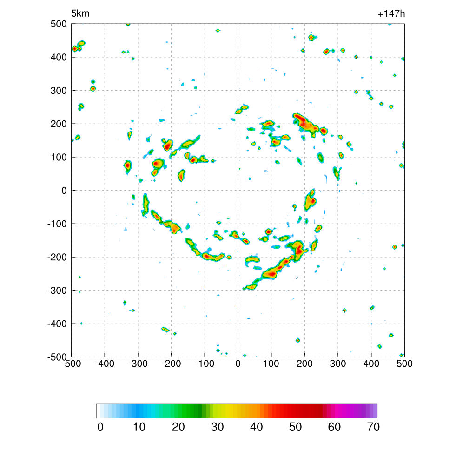Click the color bar label '30'
This screenshot has width=476, height=476.
click(x=218, y=427)
